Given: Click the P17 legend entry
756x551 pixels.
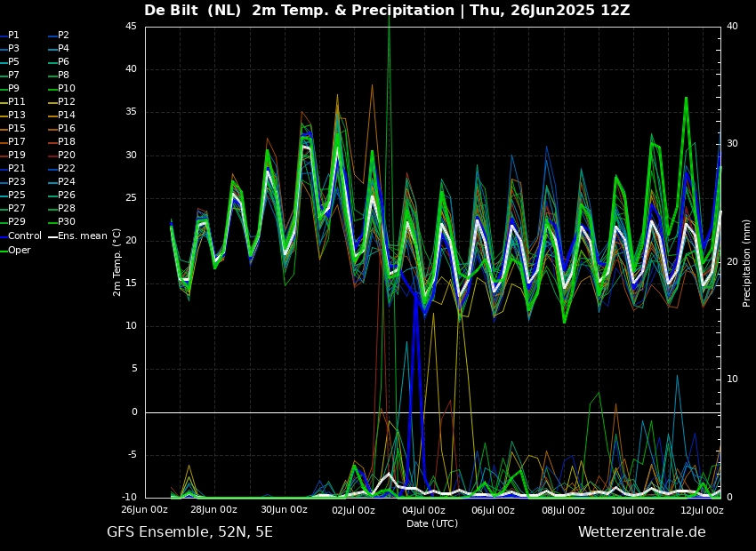Looking at the screenshot, I should pyautogui.click(x=12, y=141).
